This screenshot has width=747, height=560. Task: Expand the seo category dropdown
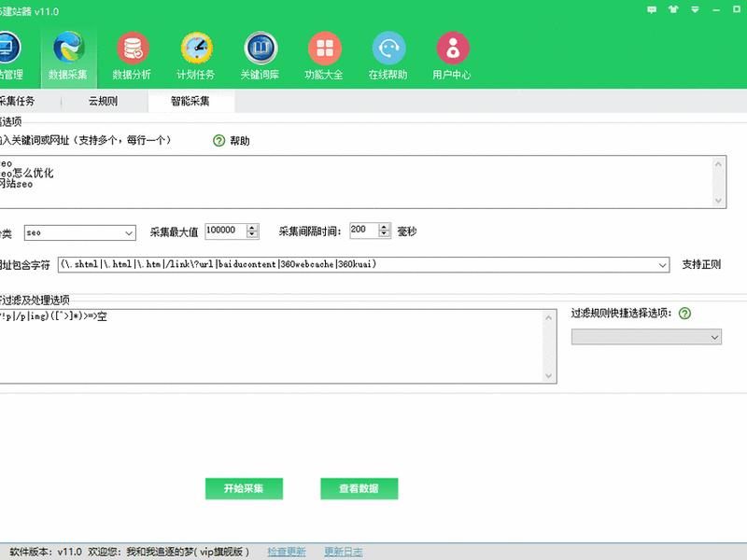pos(80,232)
